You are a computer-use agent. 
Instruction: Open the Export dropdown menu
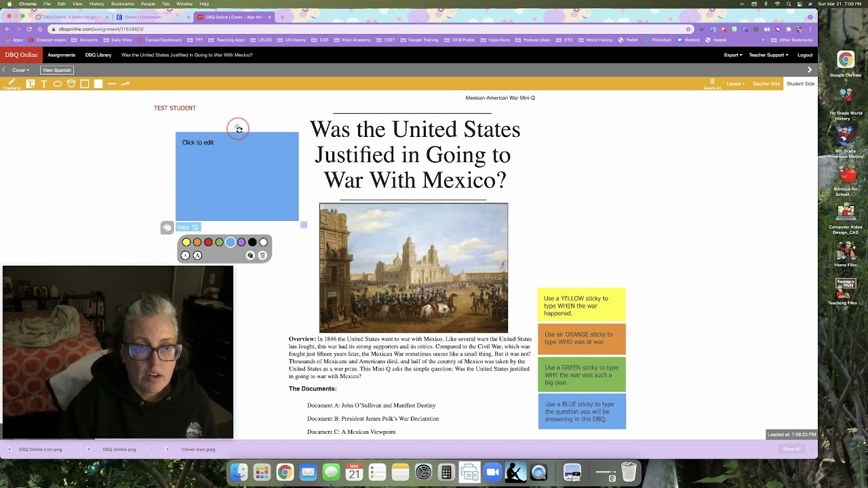(733, 55)
